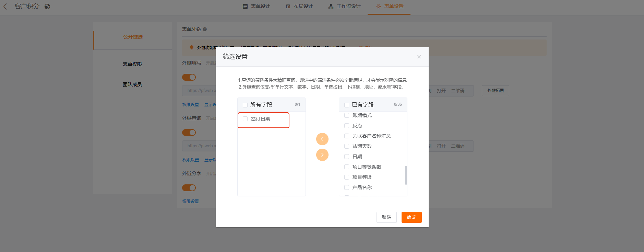The width and height of the screenshot is (644, 252).
Task: Click the 工作流设计 tab icon
Action: click(331, 7)
